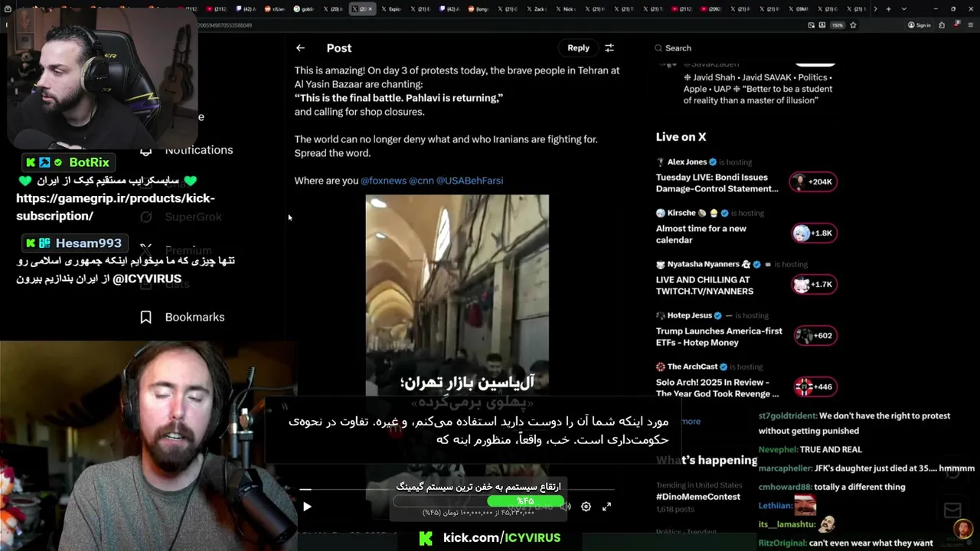Mute the video with speaker icon
Image resolution: width=980 pixels, height=551 pixels.
[567, 506]
